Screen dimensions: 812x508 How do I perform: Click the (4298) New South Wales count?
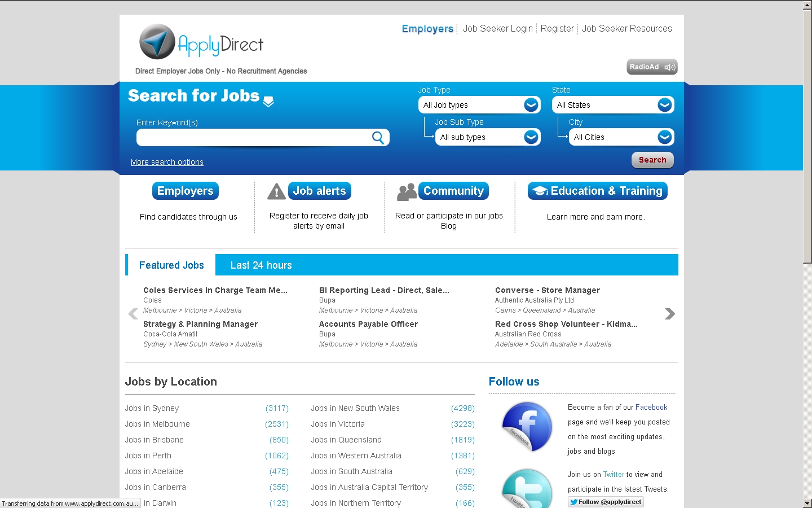[463, 408]
